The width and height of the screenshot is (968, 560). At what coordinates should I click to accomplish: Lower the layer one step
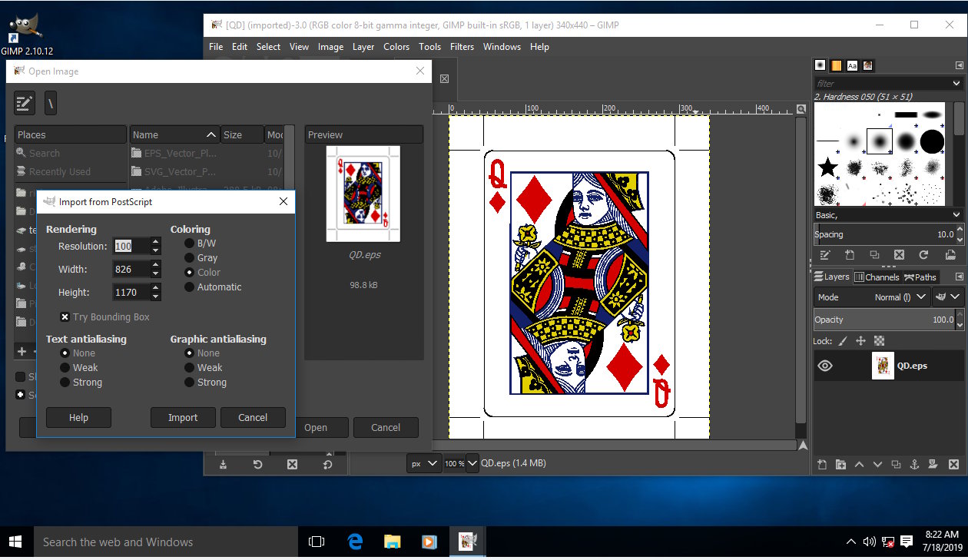(x=877, y=464)
